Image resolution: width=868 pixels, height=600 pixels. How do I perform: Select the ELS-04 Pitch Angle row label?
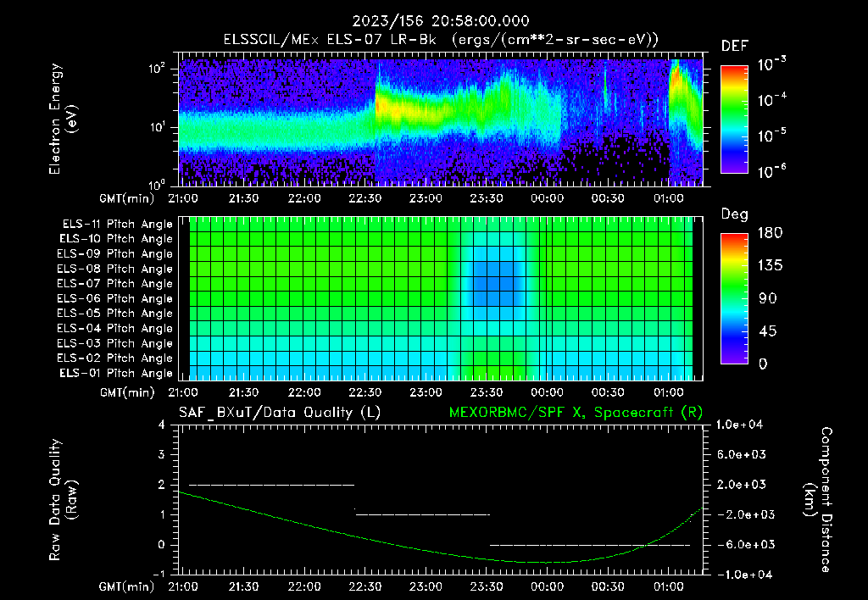[x=115, y=328]
